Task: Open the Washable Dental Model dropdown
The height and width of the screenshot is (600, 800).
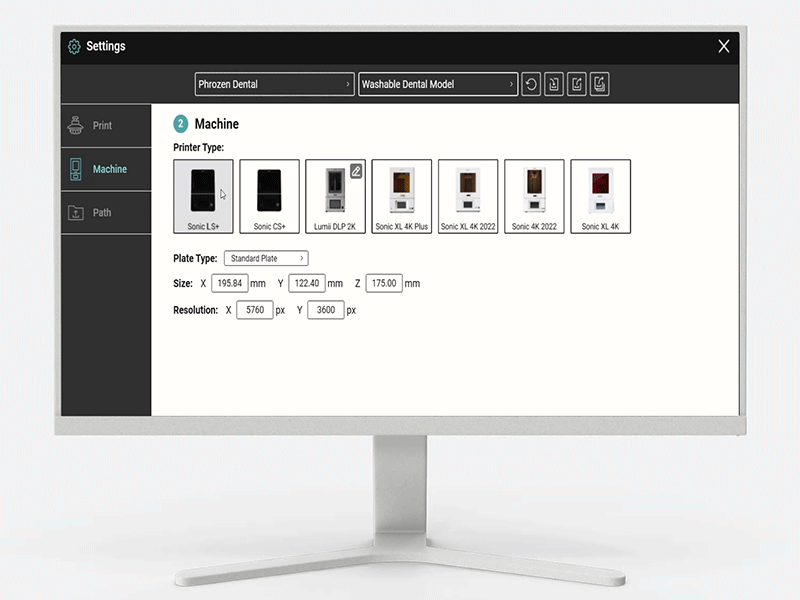Action: 438,84
